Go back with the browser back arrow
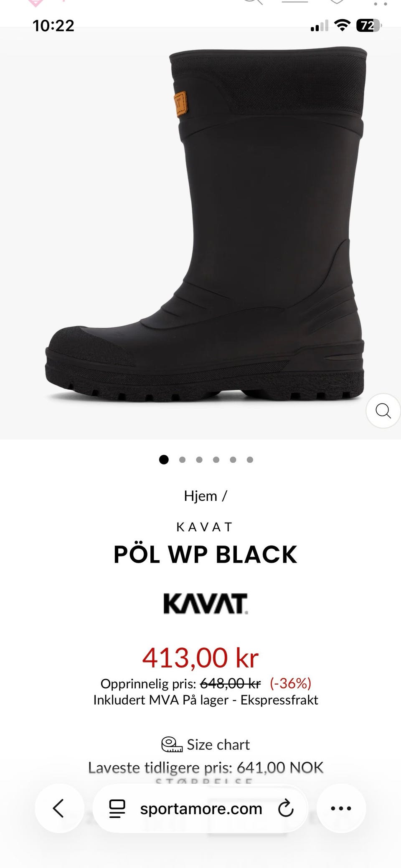Image resolution: width=401 pixels, height=868 pixels. [x=59, y=808]
